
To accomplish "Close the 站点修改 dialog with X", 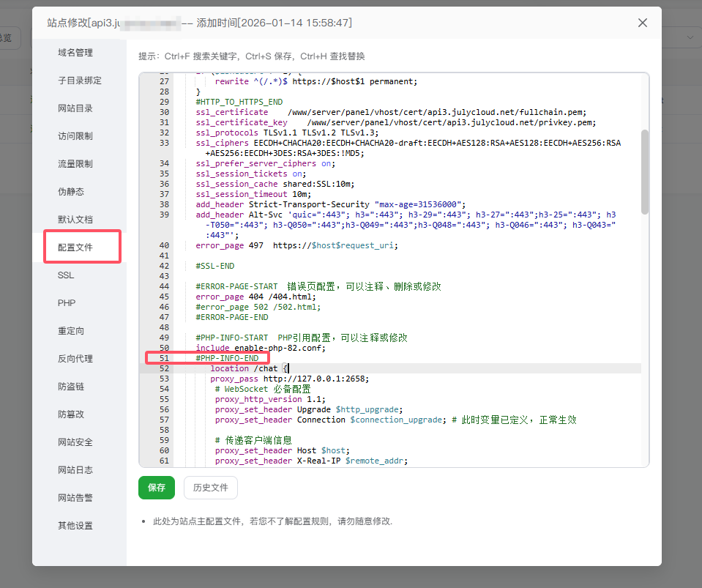I will [643, 23].
